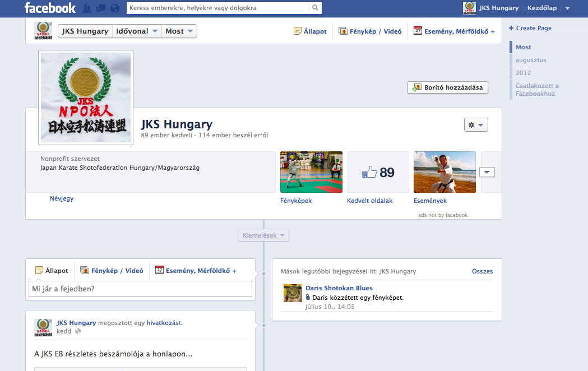Click the Mi jár a fejedben? status field

(x=140, y=289)
